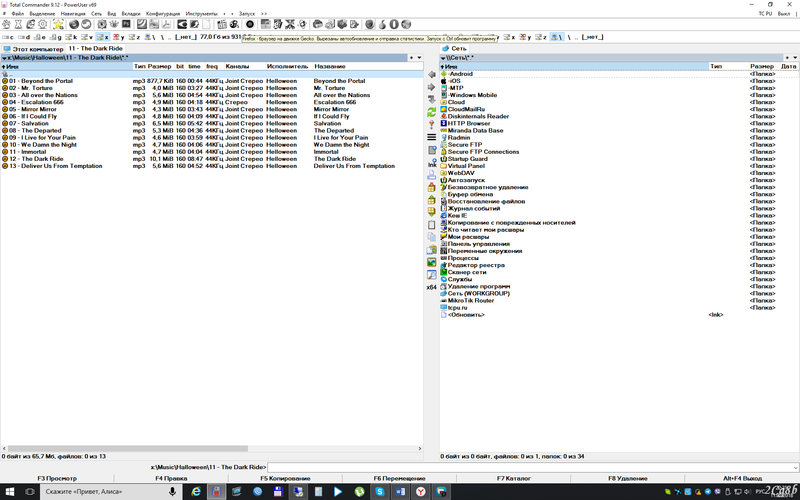Open the Навигация menu
Viewport: 800px width, 500px height.
tap(73, 14)
